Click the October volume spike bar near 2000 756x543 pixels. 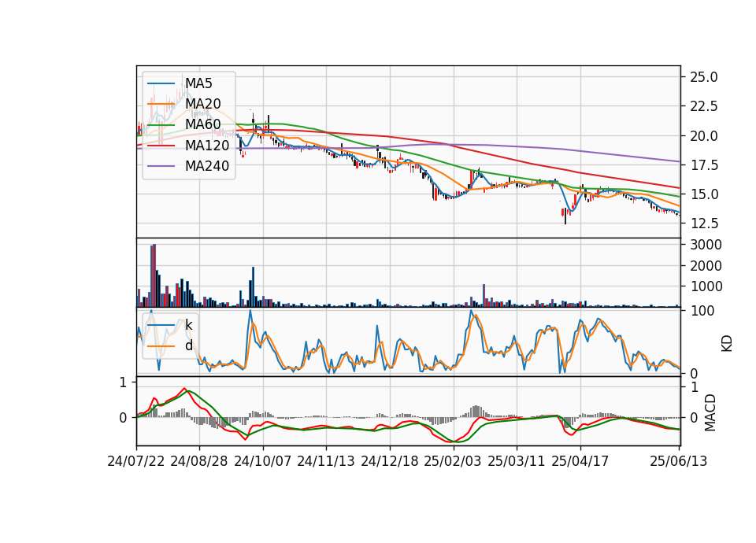tap(253, 286)
